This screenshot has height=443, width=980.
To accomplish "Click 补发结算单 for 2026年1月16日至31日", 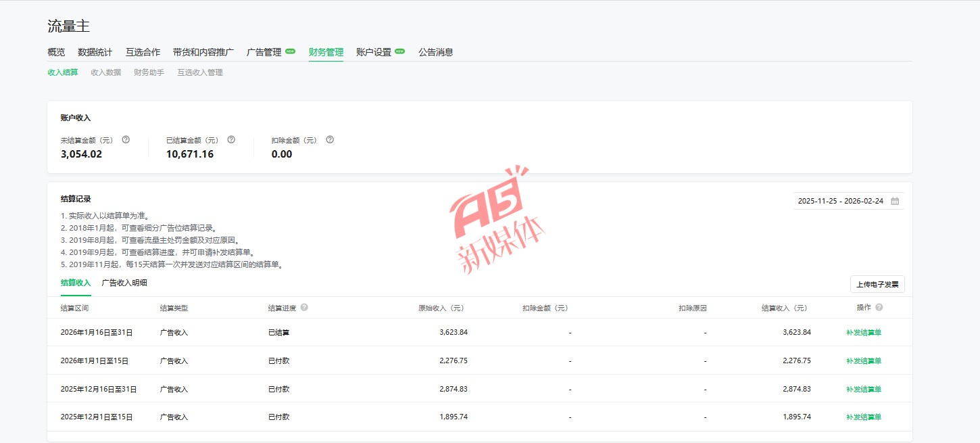I will tap(863, 333).
